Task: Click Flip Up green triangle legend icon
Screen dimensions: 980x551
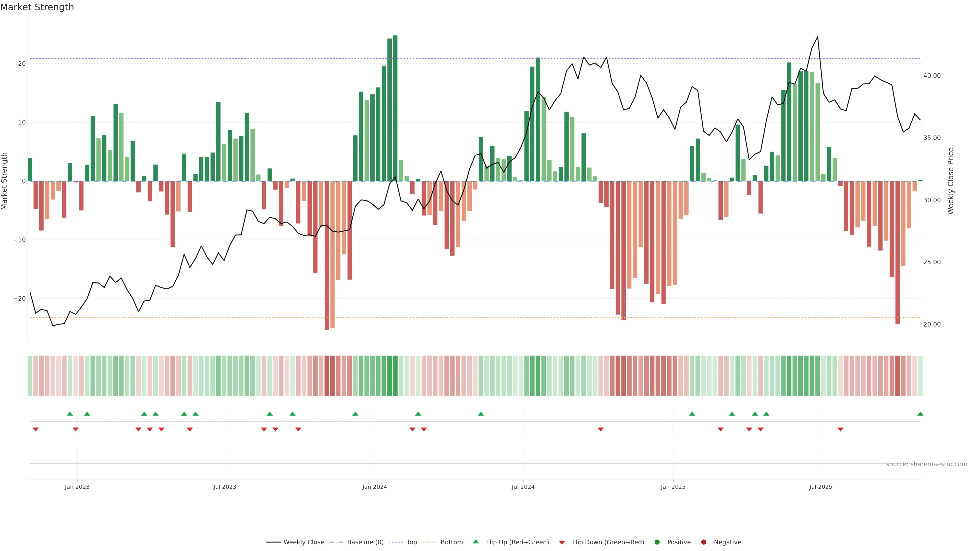Action: [x=475, y=542]
